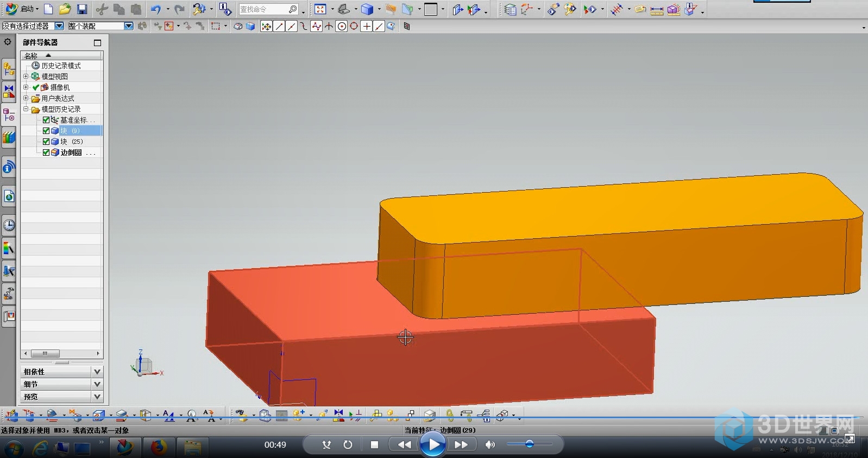The width and height of the screenshot is (868, 458).
Task: Open a file with the folder icon
Action: coord(65,9)
